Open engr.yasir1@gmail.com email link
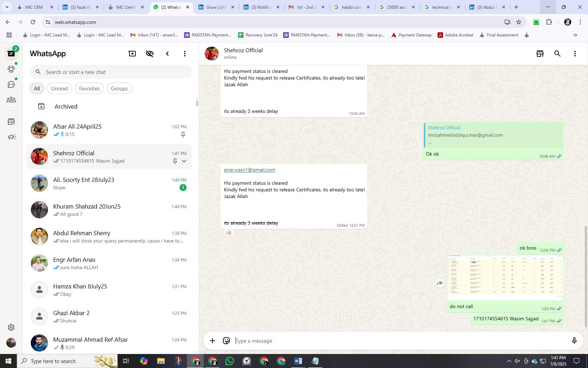588x368 pixels. point(250,170)
